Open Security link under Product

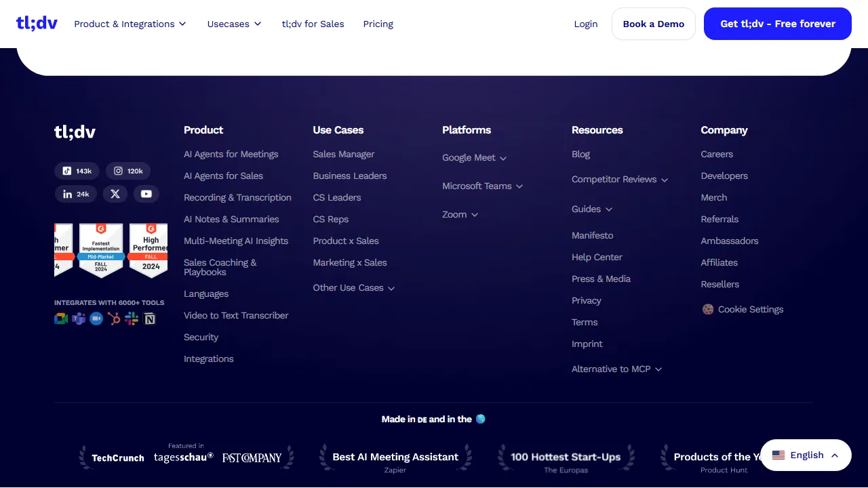(201, 337)
